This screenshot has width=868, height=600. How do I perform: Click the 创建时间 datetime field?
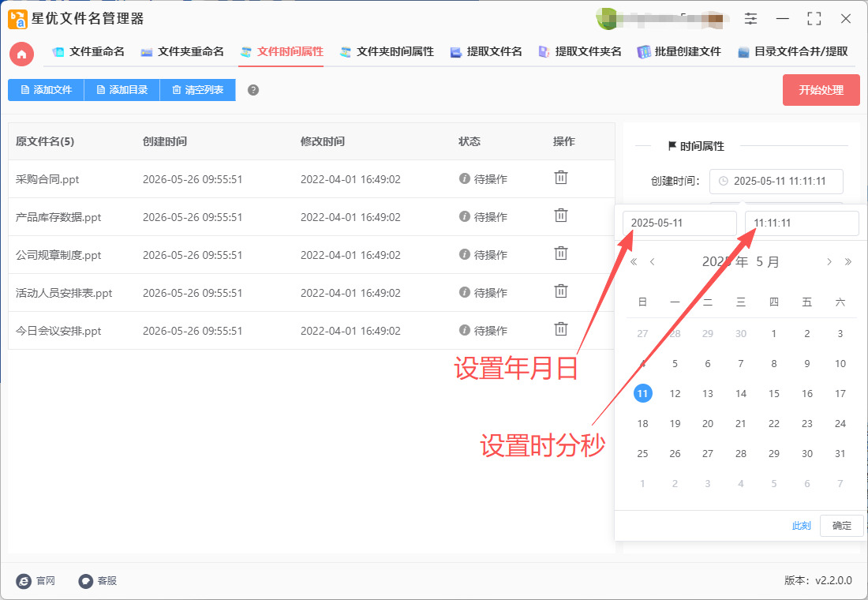776,181
